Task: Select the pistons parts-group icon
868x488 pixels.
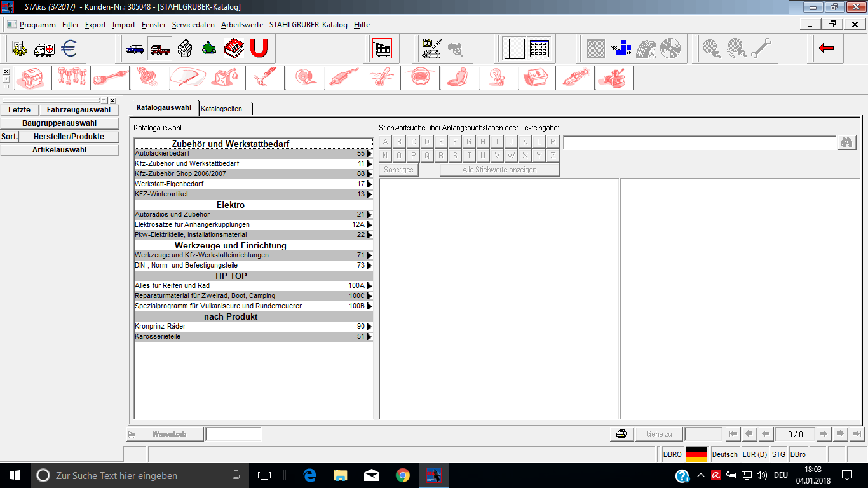Action: point(71,78)
